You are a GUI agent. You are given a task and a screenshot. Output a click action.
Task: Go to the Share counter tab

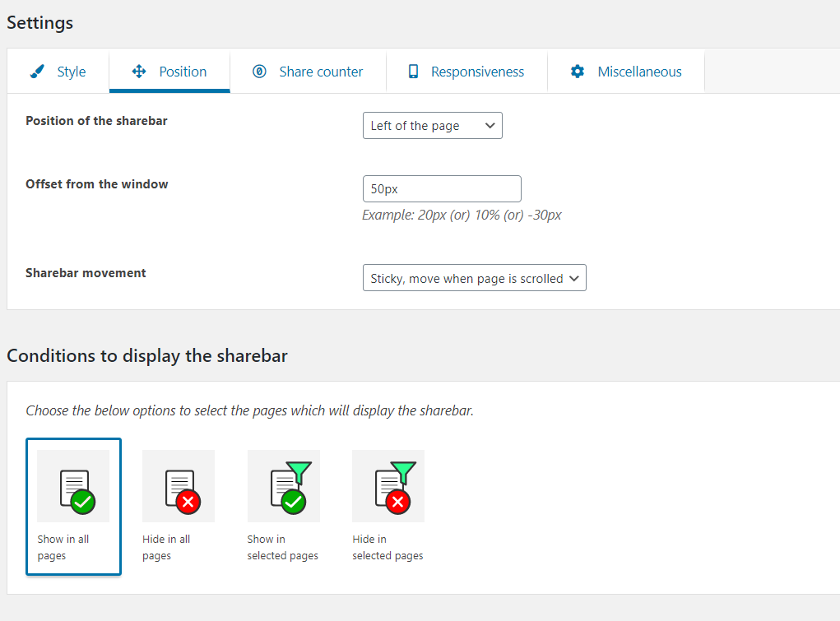click(320, 72)
